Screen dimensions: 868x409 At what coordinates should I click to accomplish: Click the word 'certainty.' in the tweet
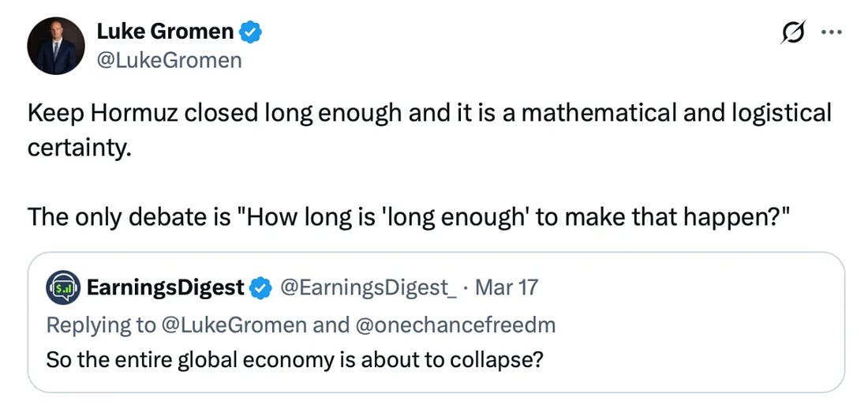pos(77,148)
